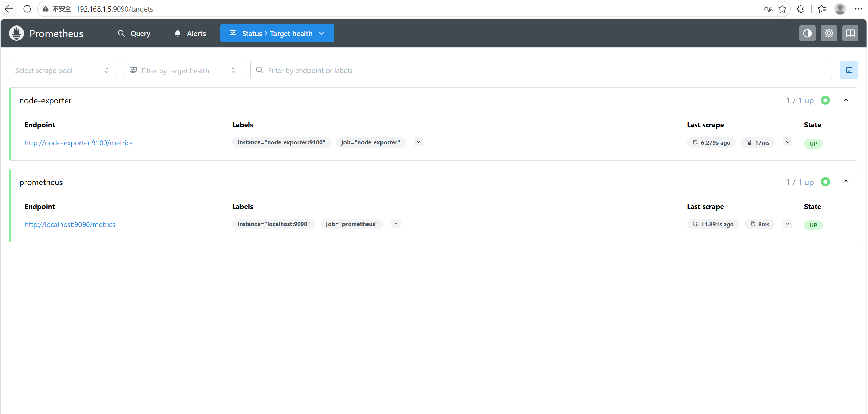Viewport: 868px width, 414px height.
Task: Click the 11.891s ago last scrape badge
Action: (713, 224)
